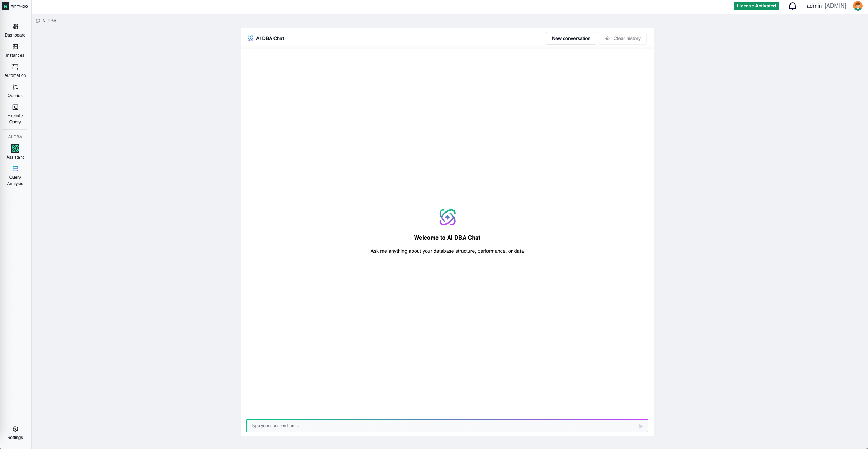Open the admin user menu
This screenshot has width=868, height=449.
point(826,6)
